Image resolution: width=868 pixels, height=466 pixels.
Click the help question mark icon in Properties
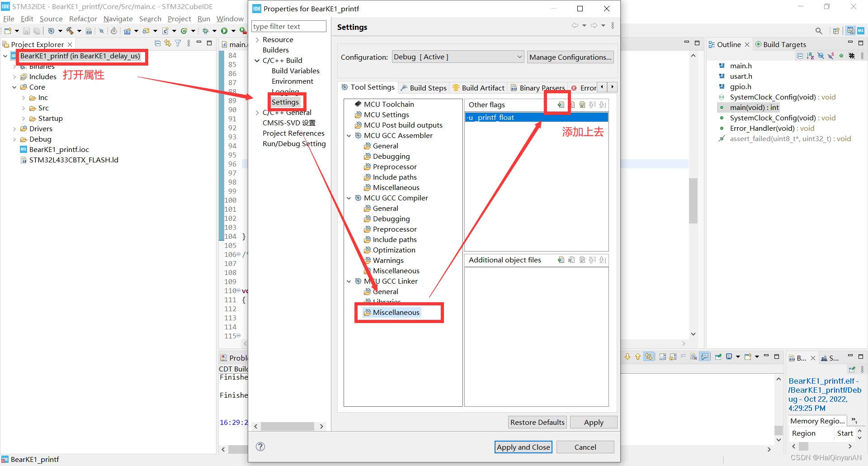coord(260,447)
